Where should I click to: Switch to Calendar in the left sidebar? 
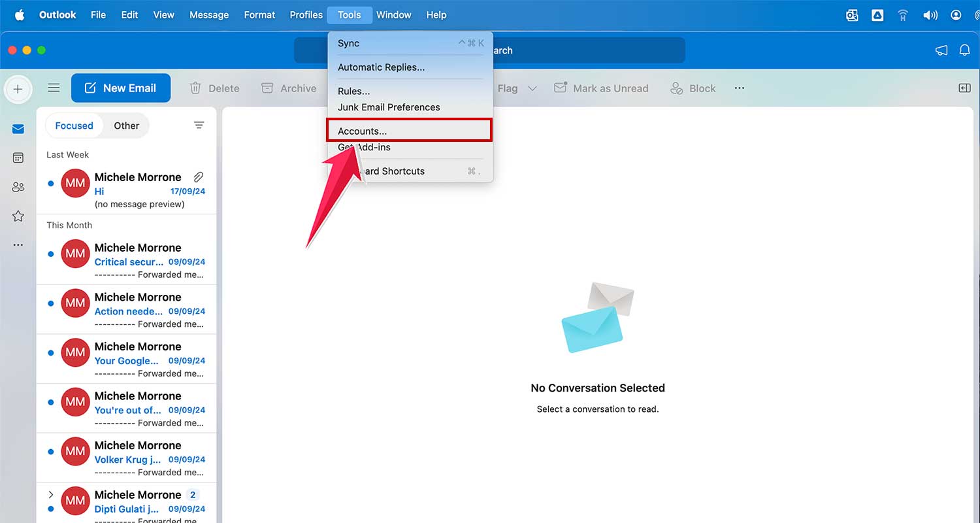[18, 158]
